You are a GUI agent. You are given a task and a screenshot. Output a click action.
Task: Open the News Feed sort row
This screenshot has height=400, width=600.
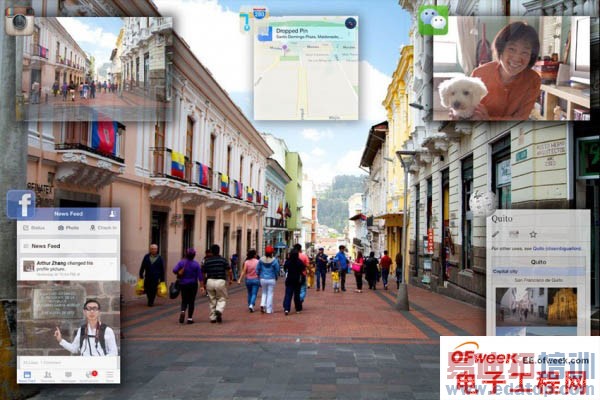(x=68, y=246)
